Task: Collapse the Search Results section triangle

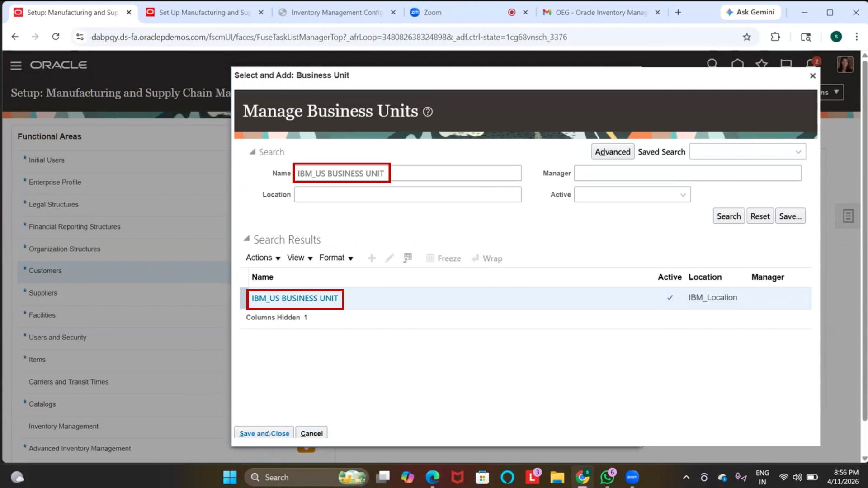Action: 246,239
